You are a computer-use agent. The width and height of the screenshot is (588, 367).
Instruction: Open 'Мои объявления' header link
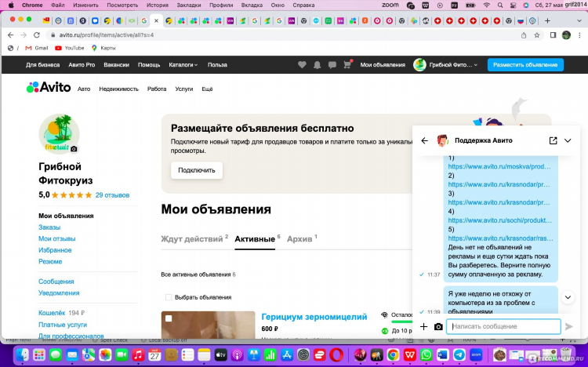[x=383, y=64]
